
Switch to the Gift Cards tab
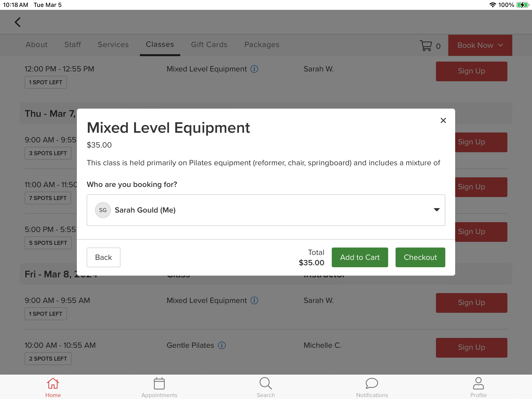(x=209, y=45)
